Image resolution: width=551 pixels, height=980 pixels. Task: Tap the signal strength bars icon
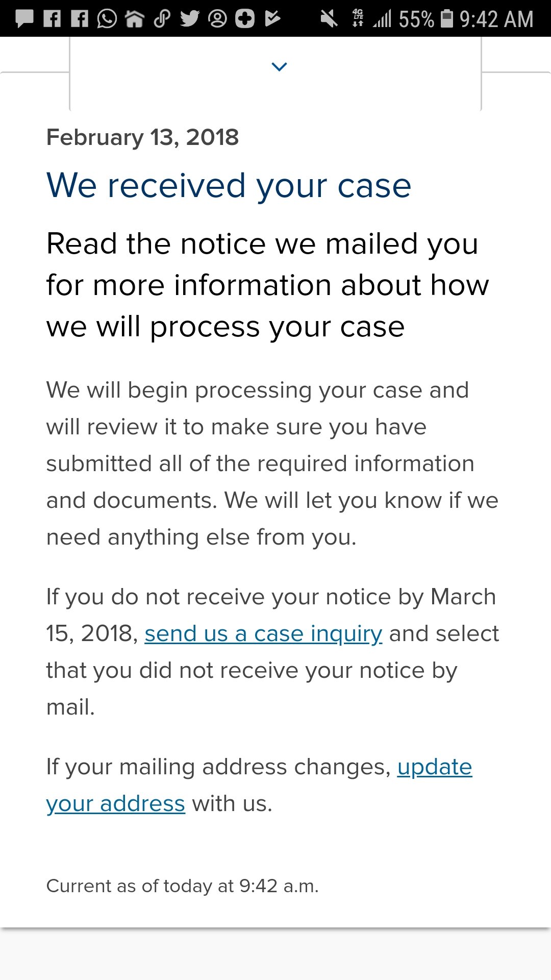tap(382, 19)
